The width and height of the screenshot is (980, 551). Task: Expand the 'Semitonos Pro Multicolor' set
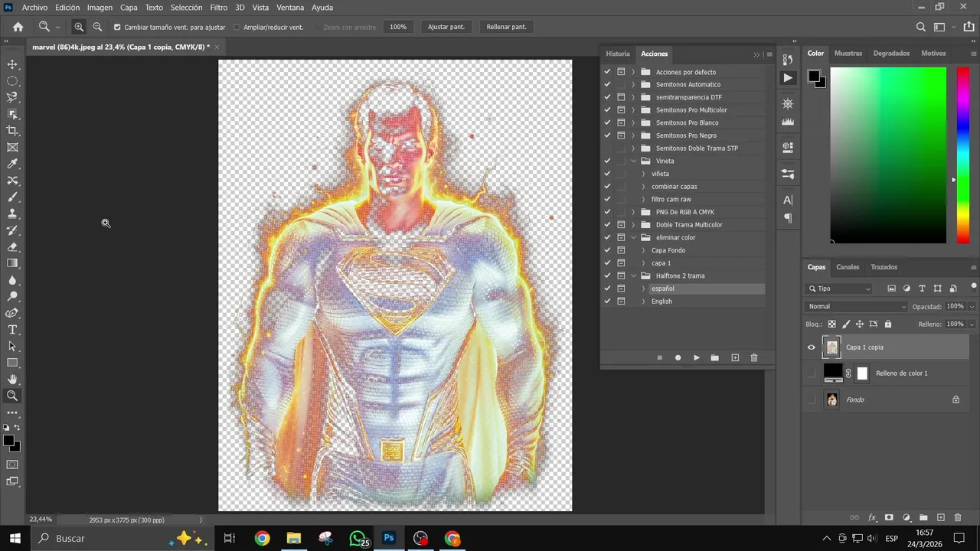633,110
